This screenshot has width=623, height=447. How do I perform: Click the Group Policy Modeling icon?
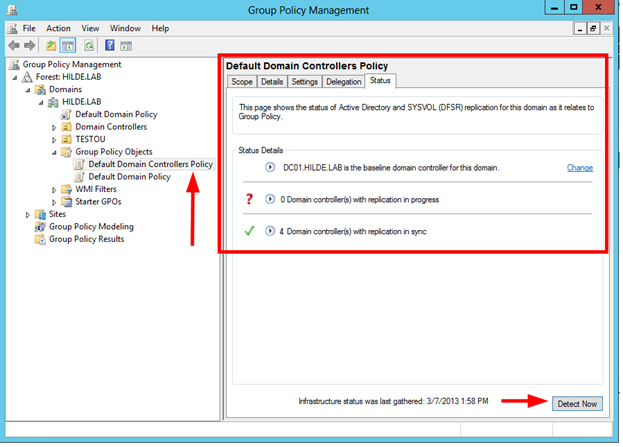coord(40,227)
